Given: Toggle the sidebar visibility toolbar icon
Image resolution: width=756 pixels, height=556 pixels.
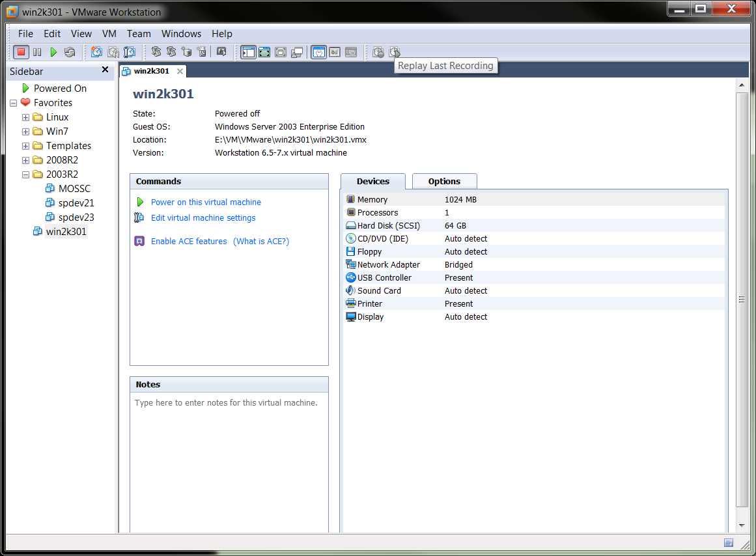Looking at the screenshot, I should coord(248,52).
